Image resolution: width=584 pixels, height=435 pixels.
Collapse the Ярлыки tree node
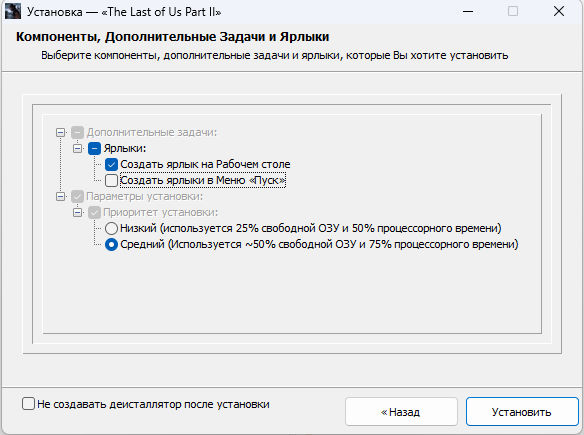[77, 149]
